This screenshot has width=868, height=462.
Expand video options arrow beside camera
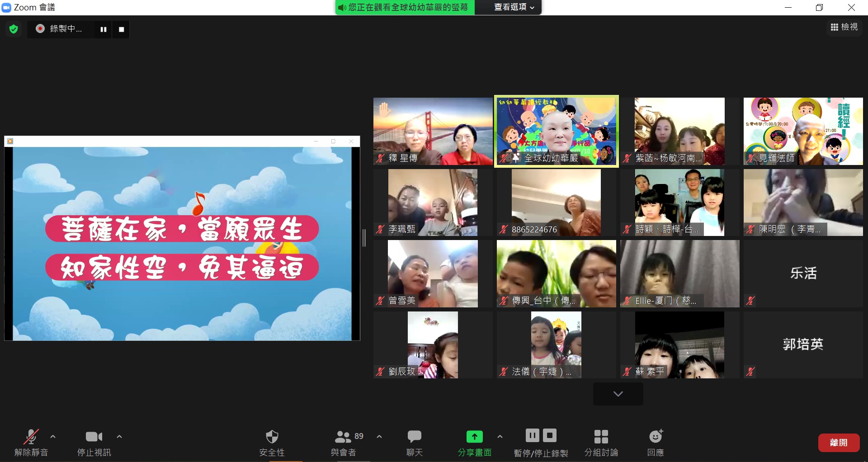pos(119,437)
